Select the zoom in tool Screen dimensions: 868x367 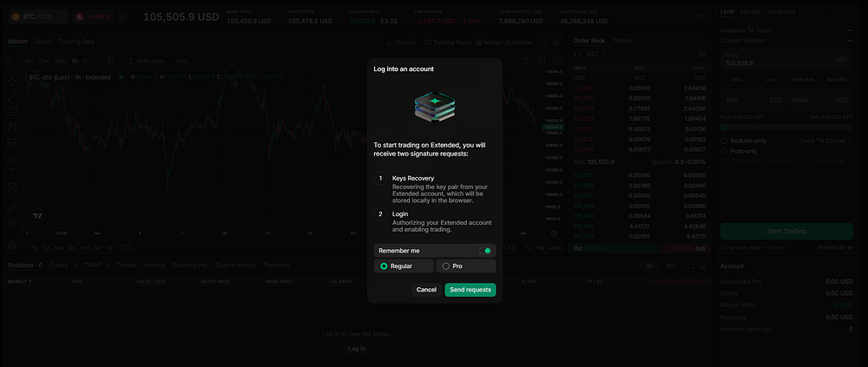click(12, 224)
